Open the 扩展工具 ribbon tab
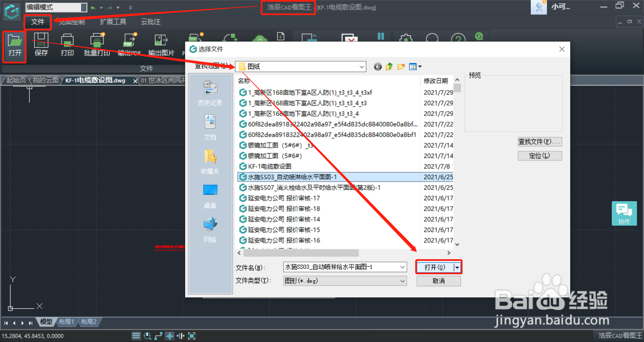644x342 pixels. (x=113, y=22)
